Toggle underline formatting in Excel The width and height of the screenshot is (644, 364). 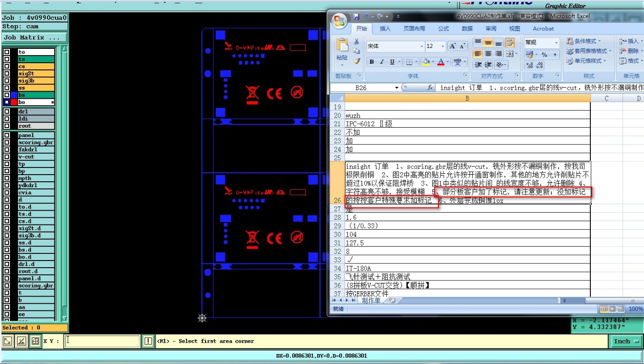tap(392, 62)
